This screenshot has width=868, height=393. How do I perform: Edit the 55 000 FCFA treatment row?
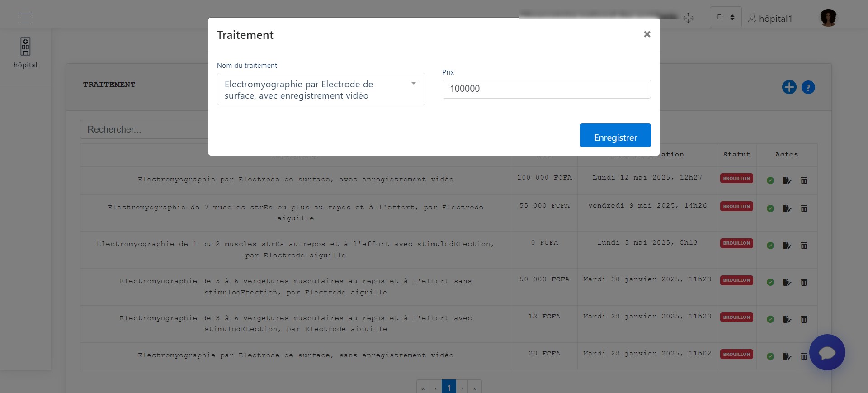click(x=787, y=208)
